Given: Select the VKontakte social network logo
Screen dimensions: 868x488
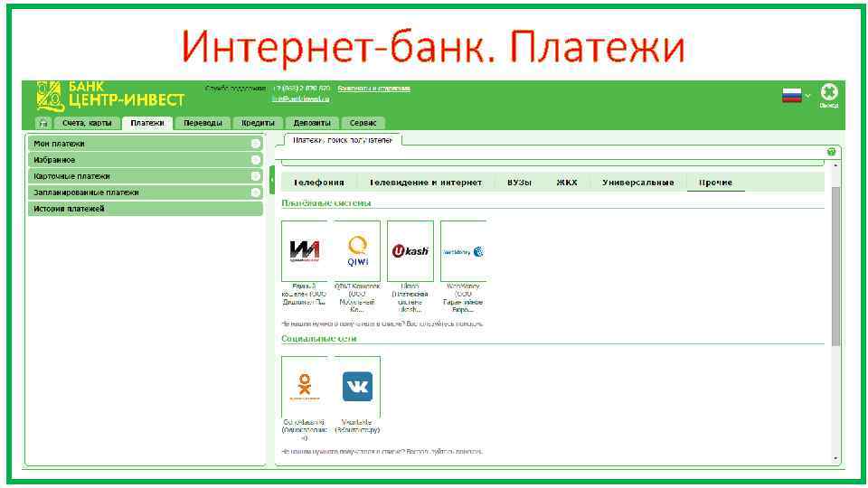Looking at the screenshot, I should pos(358,387).
